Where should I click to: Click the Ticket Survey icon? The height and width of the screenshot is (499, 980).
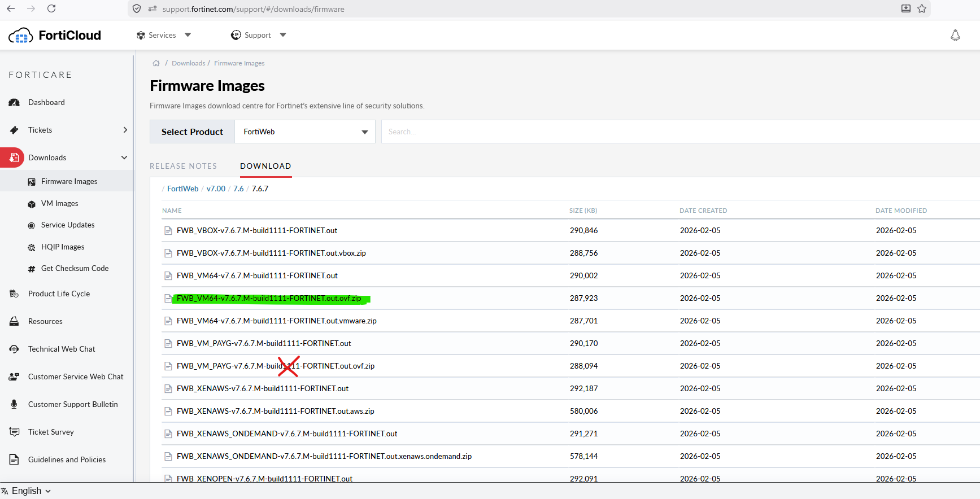click(14, 432)
